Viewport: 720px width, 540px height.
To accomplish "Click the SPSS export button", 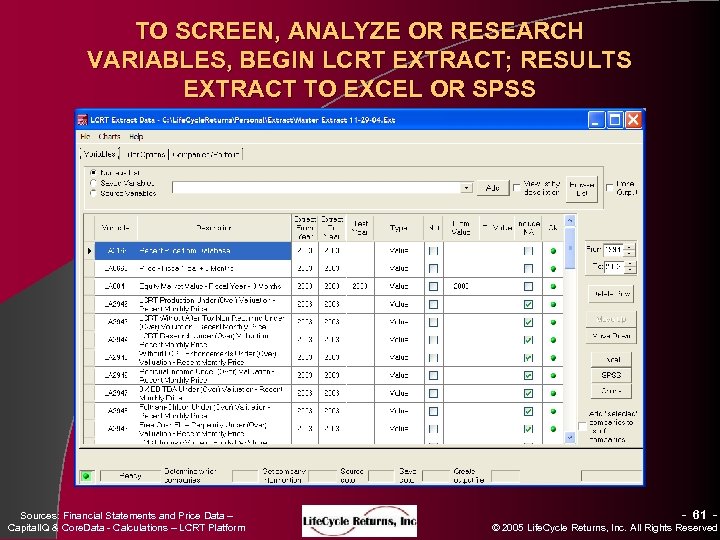I will point(611,375).
